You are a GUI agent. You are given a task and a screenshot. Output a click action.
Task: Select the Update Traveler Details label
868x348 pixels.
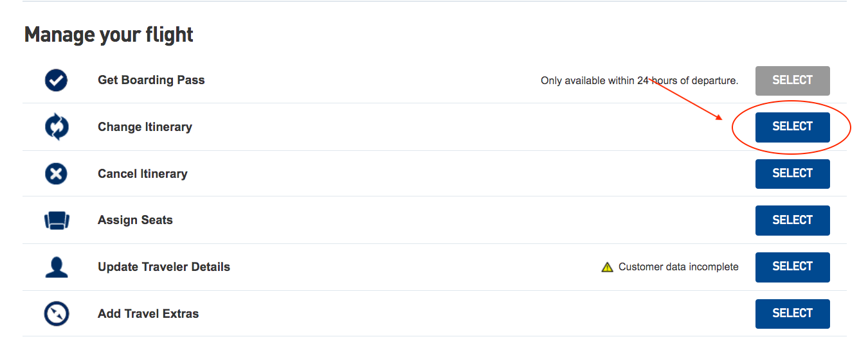coord(163,267)
